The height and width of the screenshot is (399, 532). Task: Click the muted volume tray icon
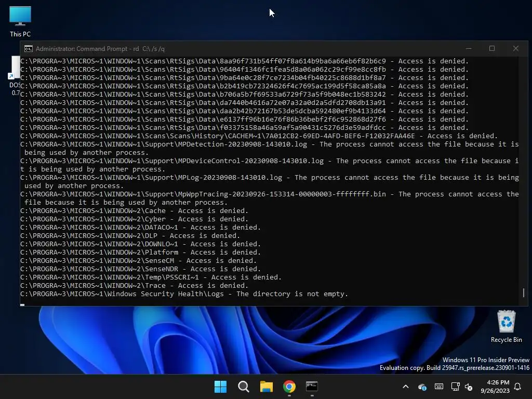pos(469,387)
